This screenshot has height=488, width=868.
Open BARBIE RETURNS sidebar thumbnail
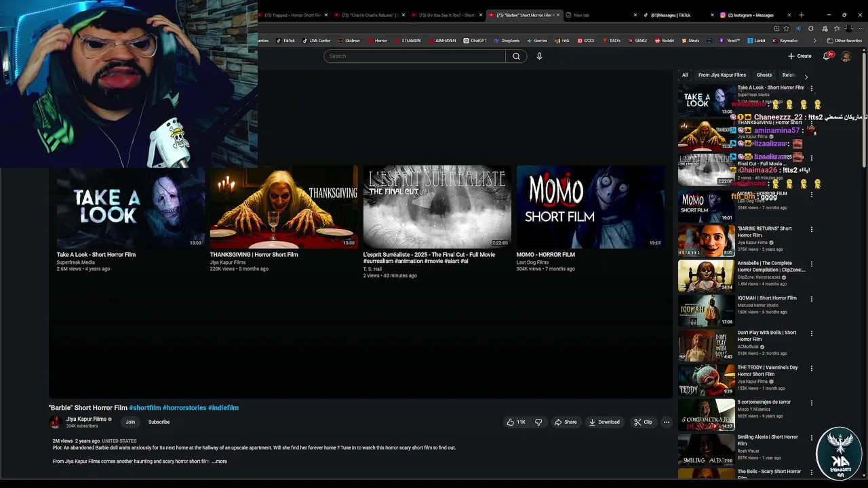[707, 241]
